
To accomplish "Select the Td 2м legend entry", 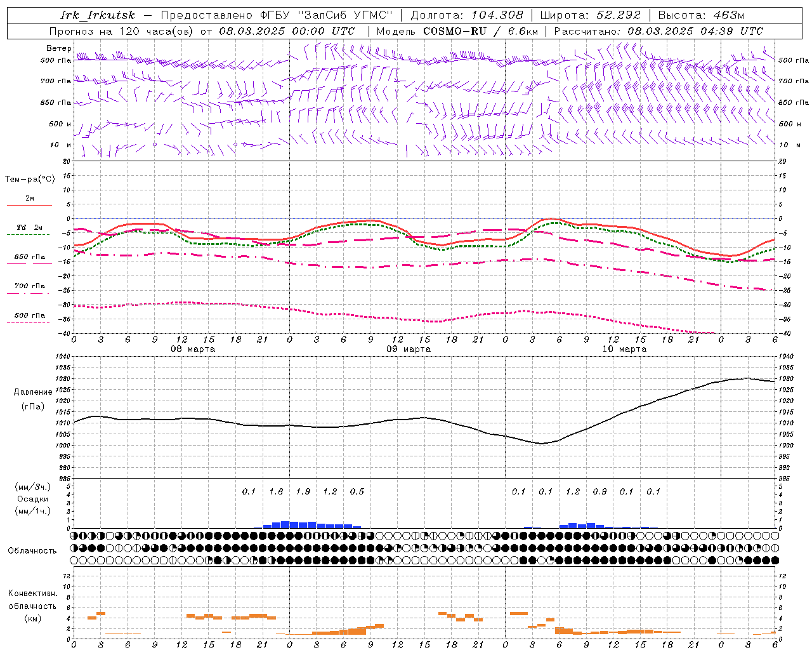I will click(x=29, y=227).
